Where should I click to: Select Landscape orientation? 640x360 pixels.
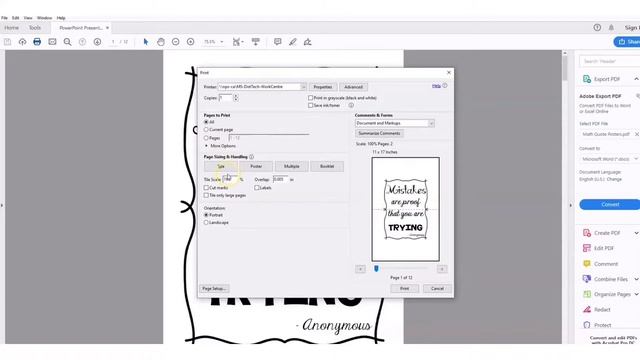tap(206, 222)
